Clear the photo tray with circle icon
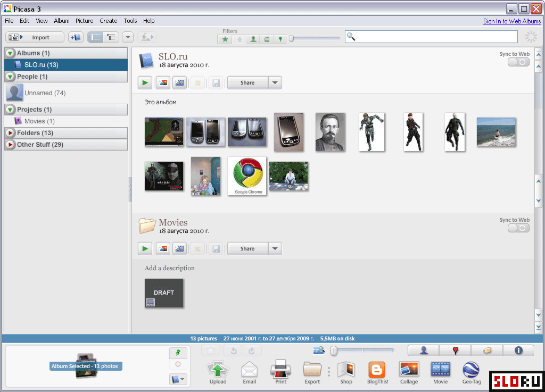Viewport: 545px width, 392px height. [x=178, y=364]
